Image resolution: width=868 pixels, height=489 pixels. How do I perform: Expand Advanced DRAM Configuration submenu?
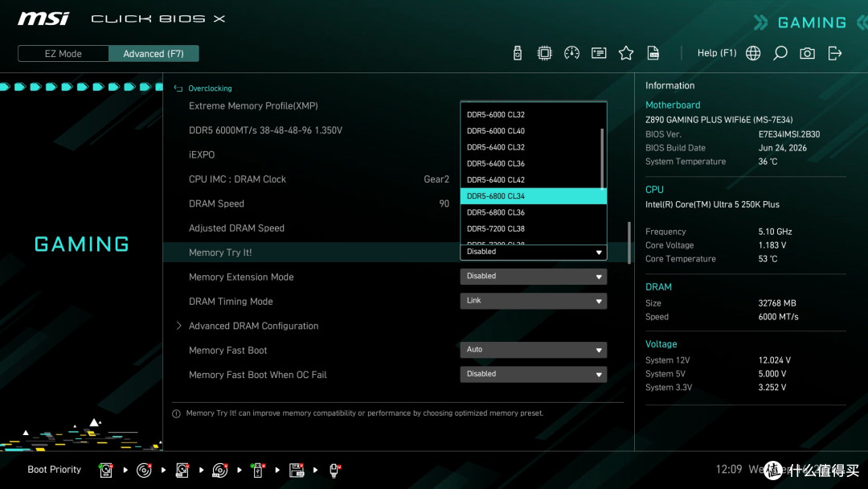[x=253, y=327]
